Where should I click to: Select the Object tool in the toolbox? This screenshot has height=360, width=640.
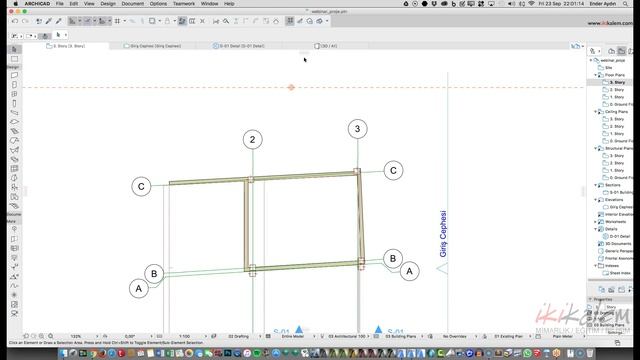point(14,187)
